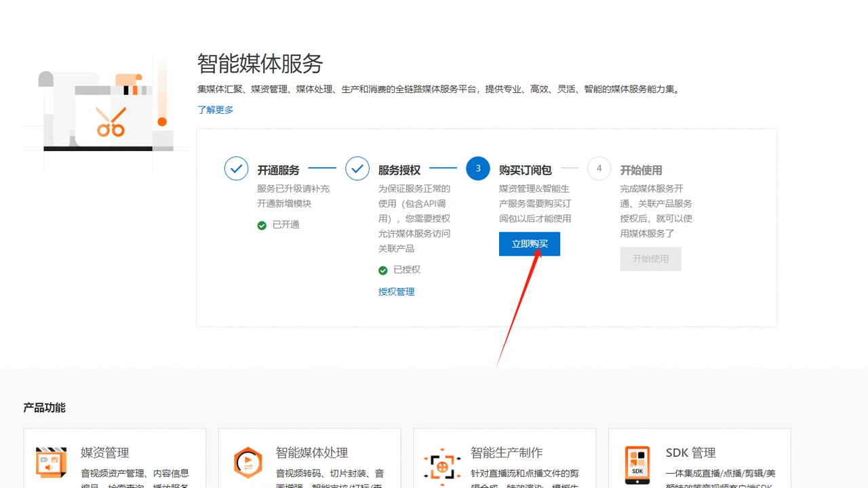Click the 立即购买 button

tap(529, 244)
